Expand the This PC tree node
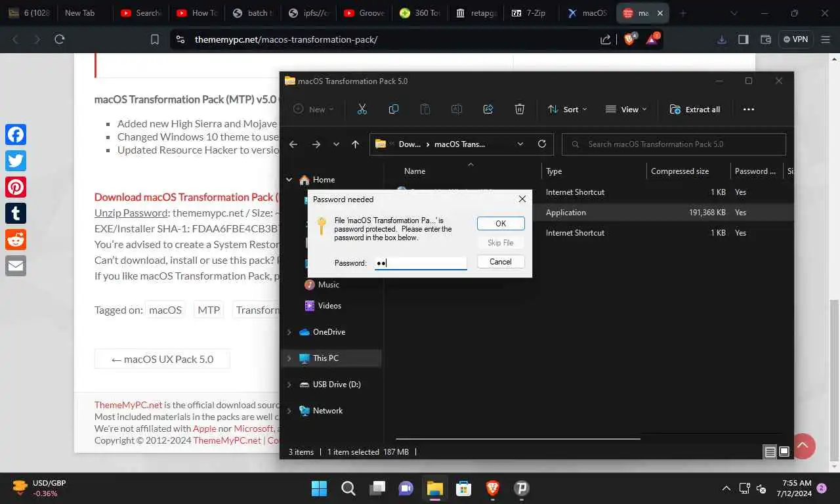This screenshot has height=504, width=840. tap(289, 358)
